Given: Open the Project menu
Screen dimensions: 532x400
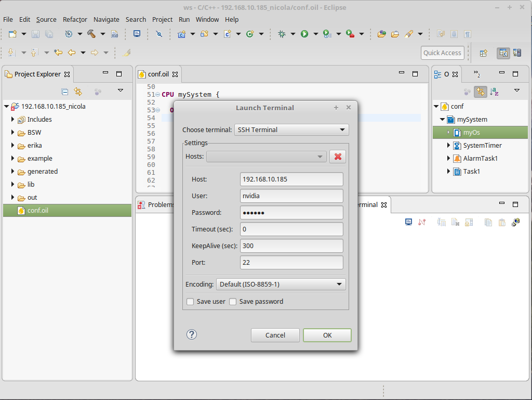Looking at the screenshot, I should click(x=162, y=20).
